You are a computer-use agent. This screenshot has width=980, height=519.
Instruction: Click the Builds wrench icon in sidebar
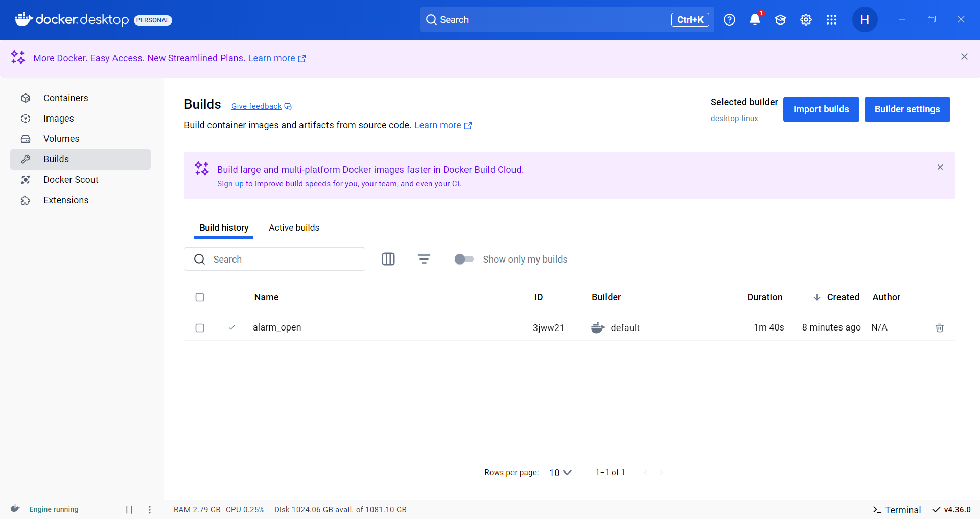(26, 159)
